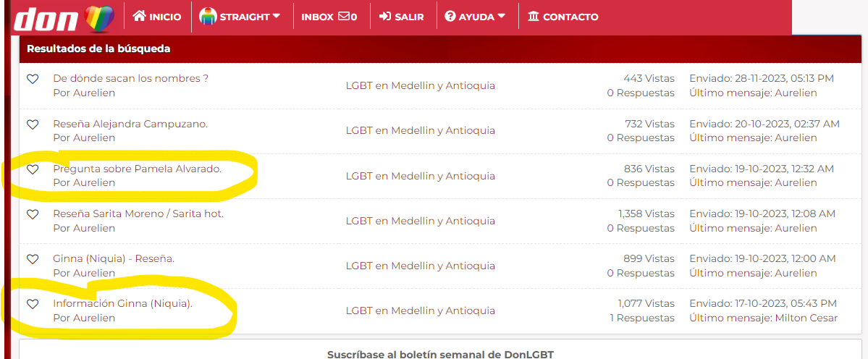Screen dimensions: 868x359
Task: Open thread 'Información Ginna (Niquia).'
Action: pos(123,303)
